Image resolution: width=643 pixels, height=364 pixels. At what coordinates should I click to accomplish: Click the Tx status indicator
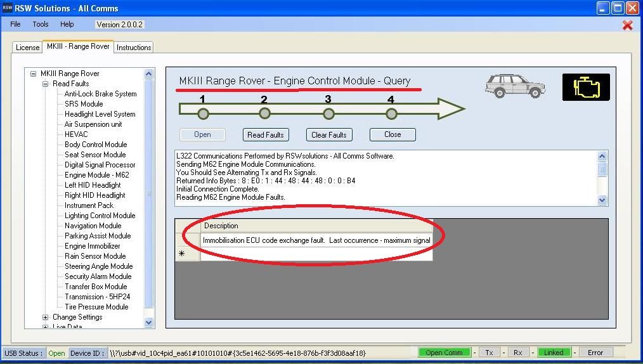click(x=489, y=353)
